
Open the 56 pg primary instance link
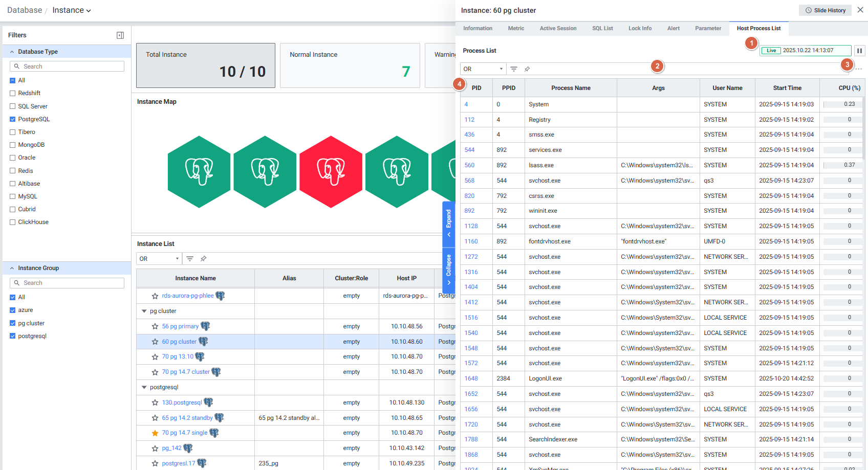(x=180, y=326)
